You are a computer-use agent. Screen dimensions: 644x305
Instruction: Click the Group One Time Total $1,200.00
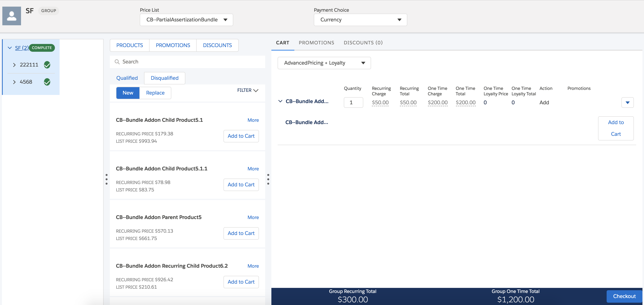click(516, 299)
